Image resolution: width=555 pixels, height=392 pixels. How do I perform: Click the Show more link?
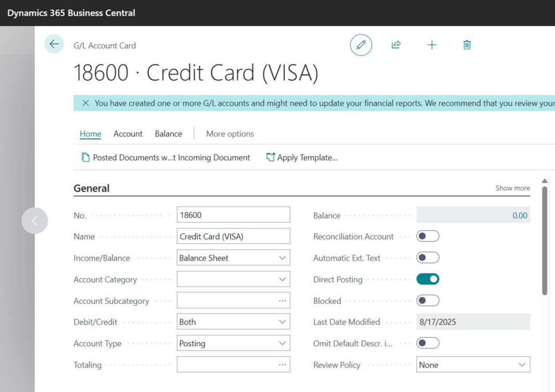pyautogui.click(x=512, y=188)
